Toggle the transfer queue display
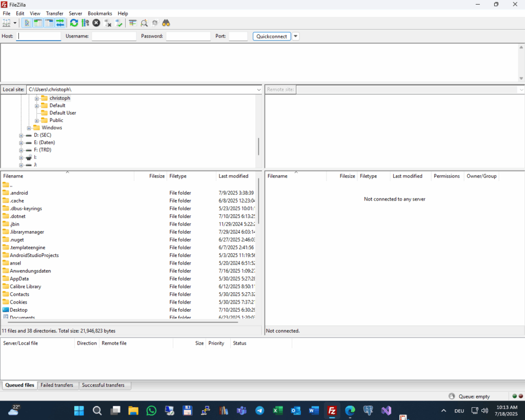Viewport: 525px width, 420px height. pyautogui.click(x=60, y=23)
